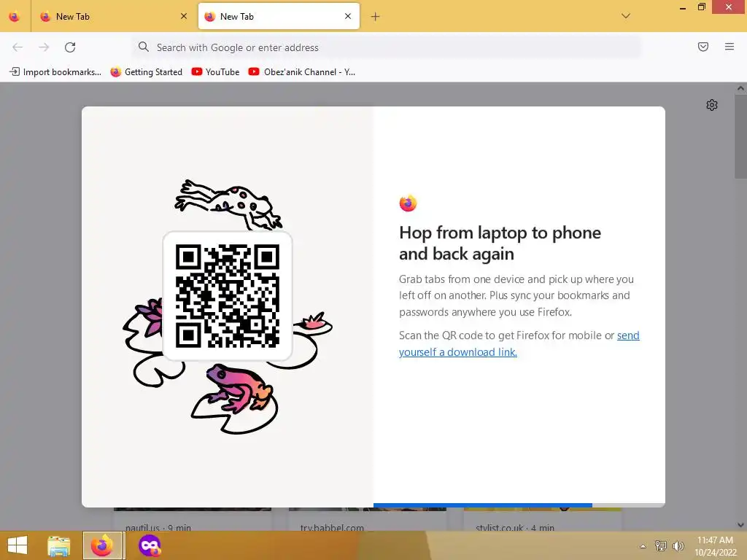The image size is (747, 560).
Task: Focus the search or address bar
Action: point(387,47)
